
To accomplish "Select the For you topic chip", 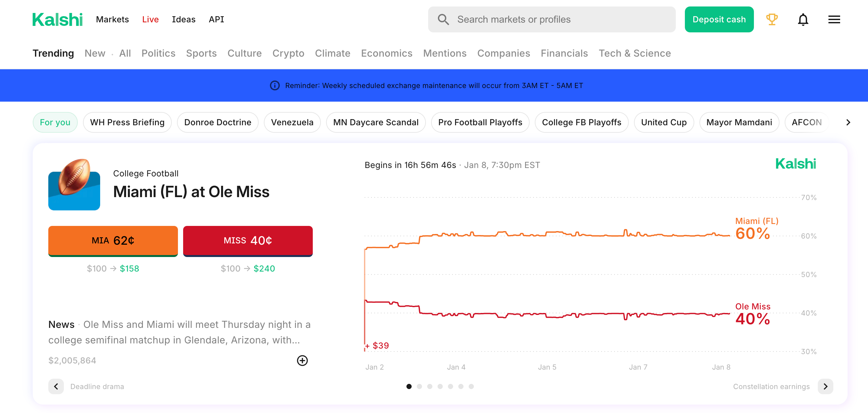I will click(x=55, y=122).
